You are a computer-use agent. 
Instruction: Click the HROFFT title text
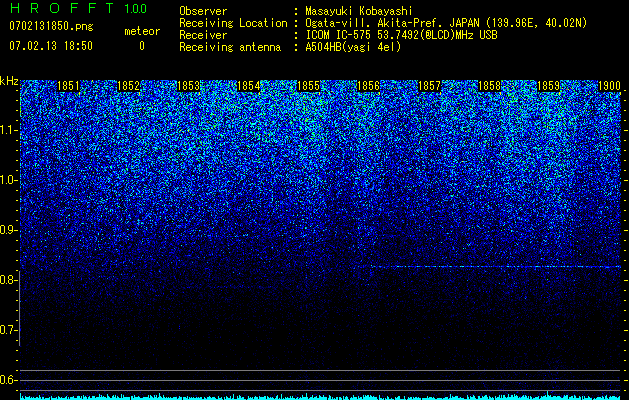pyautogui.click(x=62, y=8)
